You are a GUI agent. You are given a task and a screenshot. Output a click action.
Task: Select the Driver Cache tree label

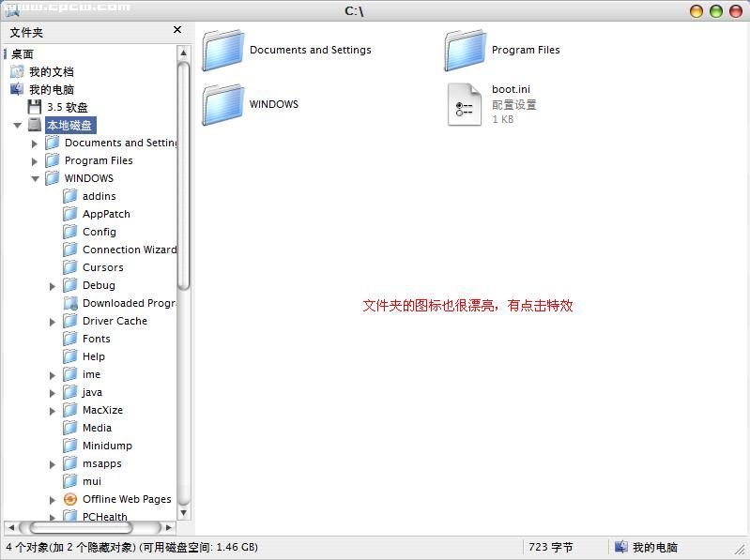115,321
